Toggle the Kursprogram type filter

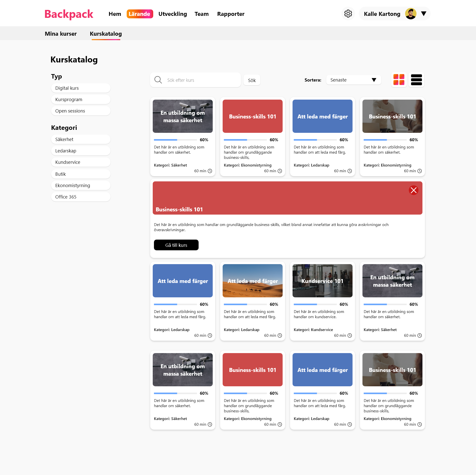pos(81,100)
